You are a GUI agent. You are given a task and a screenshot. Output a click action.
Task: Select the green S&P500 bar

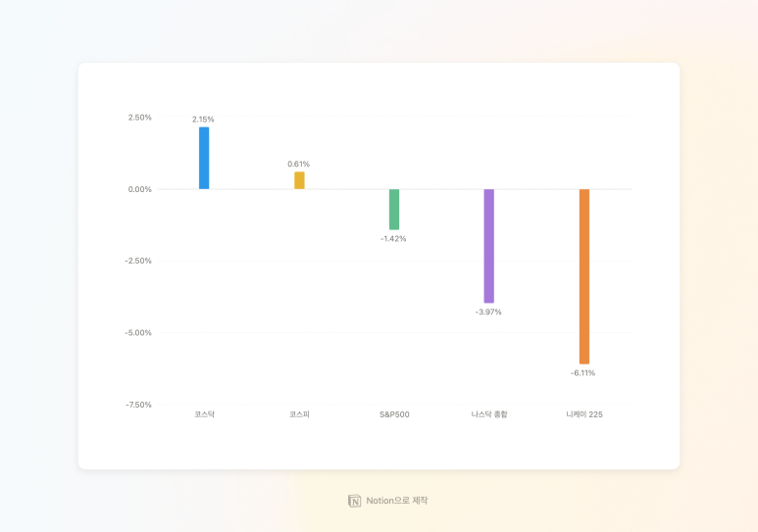pos(394,210)
